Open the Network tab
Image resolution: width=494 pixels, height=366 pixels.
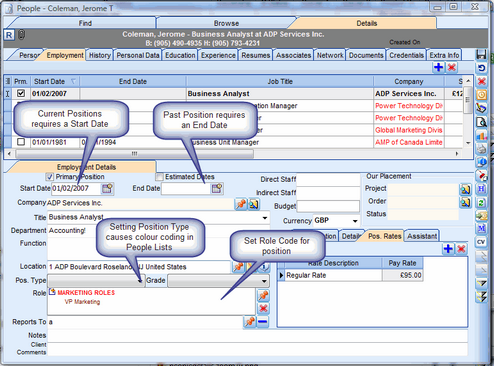point(330,55)
